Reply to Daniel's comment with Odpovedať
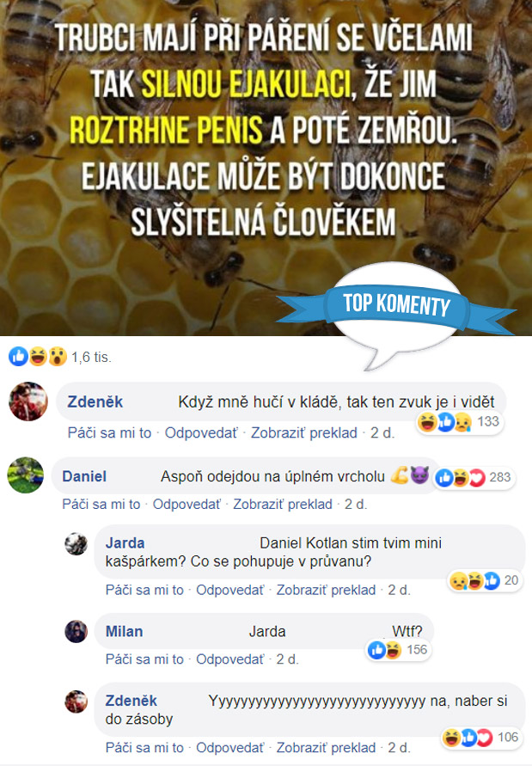Image resolution: width=532 pixels, height=766 pixels. [187, 504]
